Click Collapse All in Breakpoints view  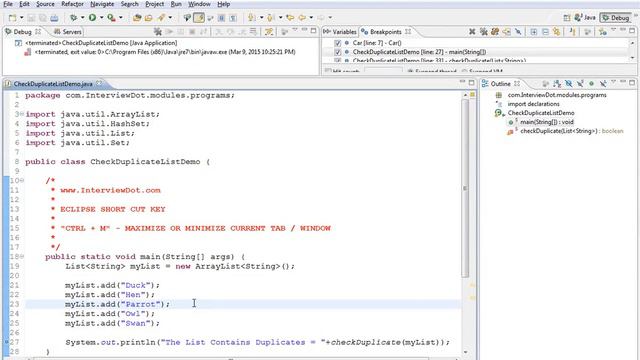545,31
